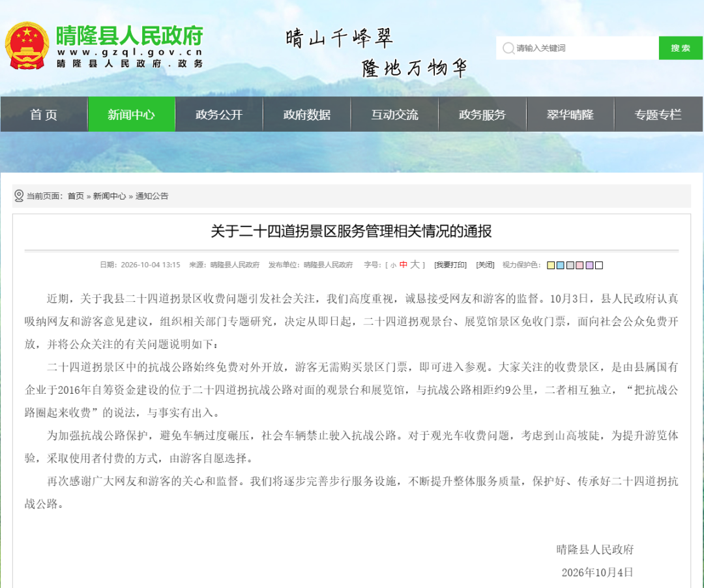Image resolution: width=704 pixels, height=588 pixels.
Task: Set font size to large 大
Action: (415, 265)
